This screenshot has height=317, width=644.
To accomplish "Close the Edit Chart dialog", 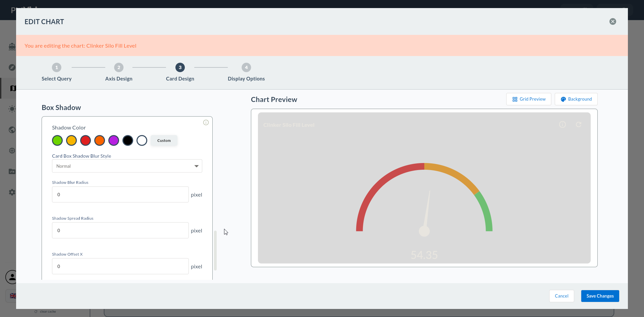I will (613, 21).
